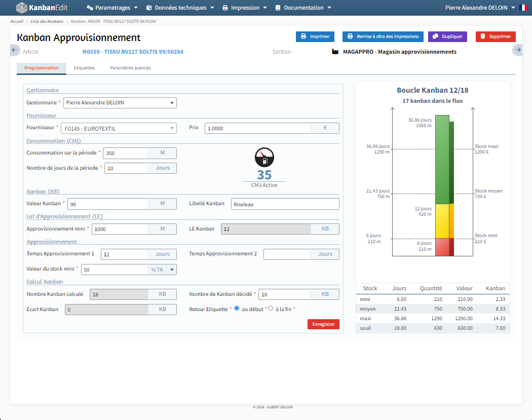Open the Fournisseur EUROTEXTIL dropdown
Screen dimensions: 532x420
pyautogui.click(x=119, y=129)
